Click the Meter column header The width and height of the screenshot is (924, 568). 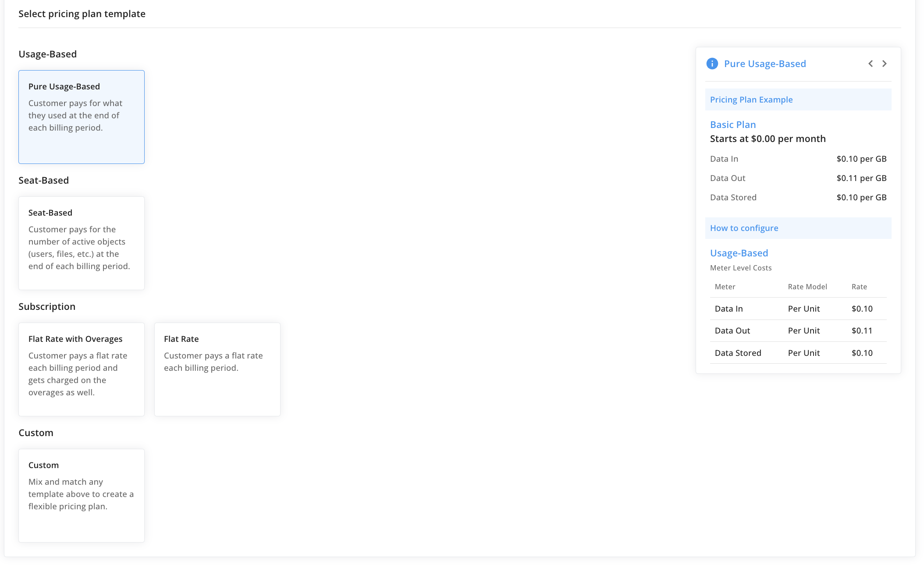(x=725, y=287)
